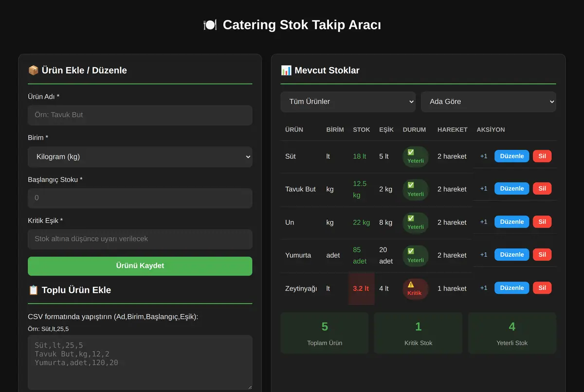
Task: Click the DURUM column header
Action: click(414, 130)
